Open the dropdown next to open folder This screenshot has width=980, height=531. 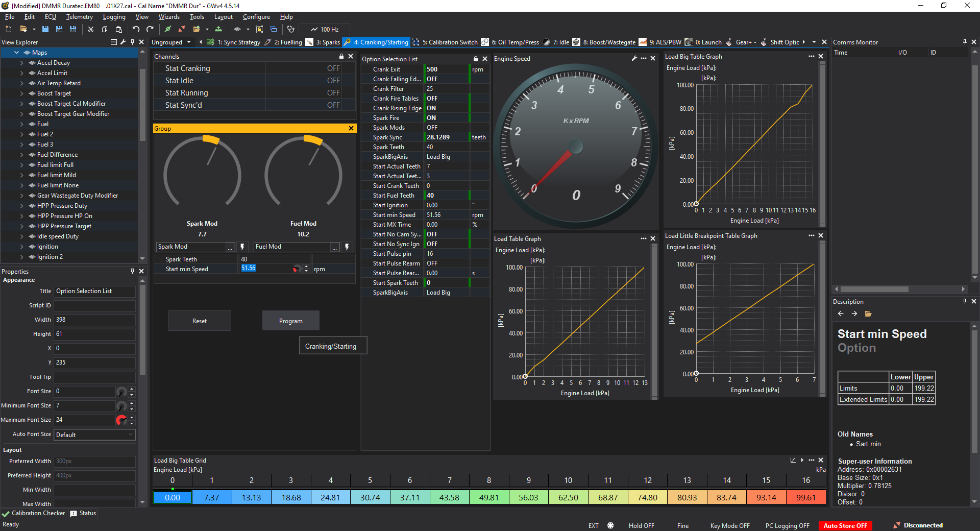tap(34, 29)
